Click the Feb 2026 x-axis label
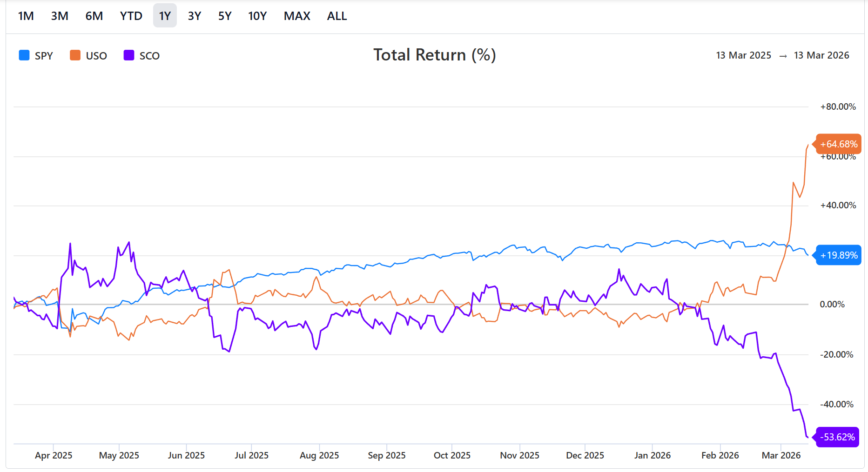 [x=720, y=456]
